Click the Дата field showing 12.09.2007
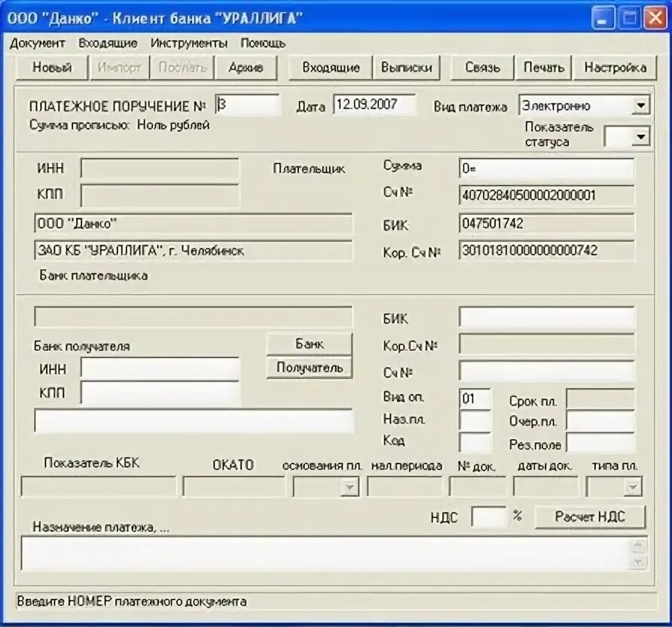 tap(374, 105)
